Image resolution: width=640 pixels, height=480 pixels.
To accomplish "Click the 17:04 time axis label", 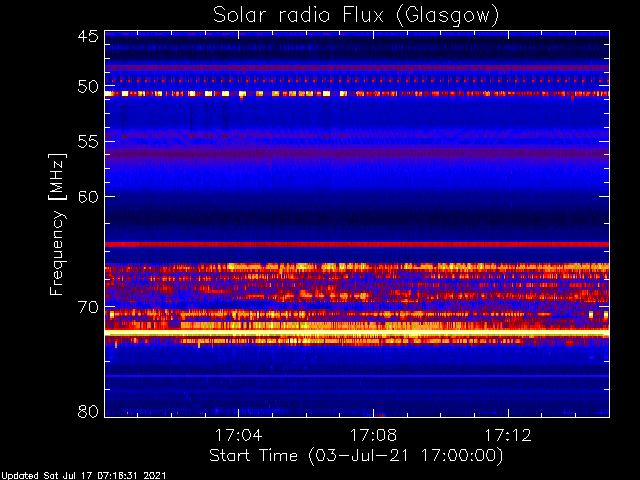I will point(238,435).
